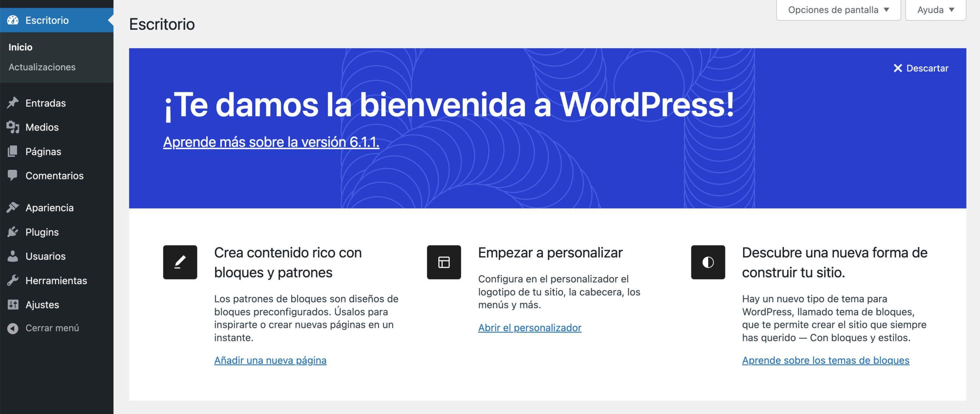Open the Opciones de pantalla dropdown
Viewport: 980px width, 414px height.
(x=838, y=10)
